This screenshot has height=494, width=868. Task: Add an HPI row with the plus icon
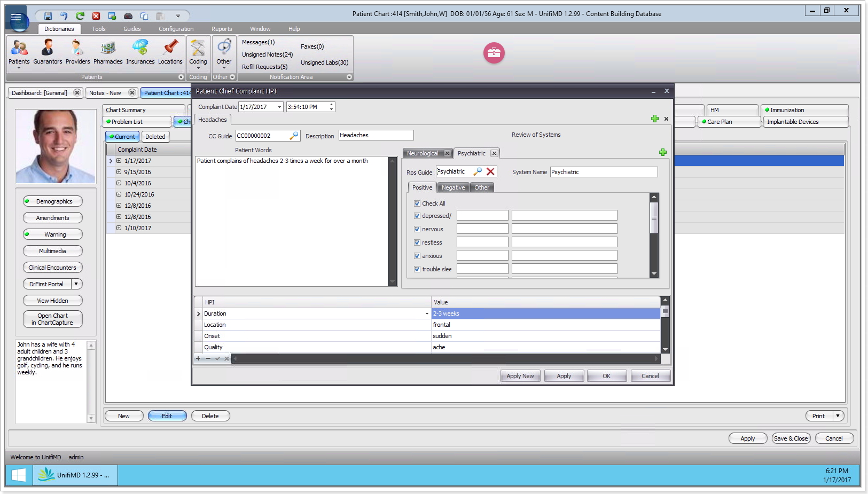pyautogui.click(x=198, y=358)
